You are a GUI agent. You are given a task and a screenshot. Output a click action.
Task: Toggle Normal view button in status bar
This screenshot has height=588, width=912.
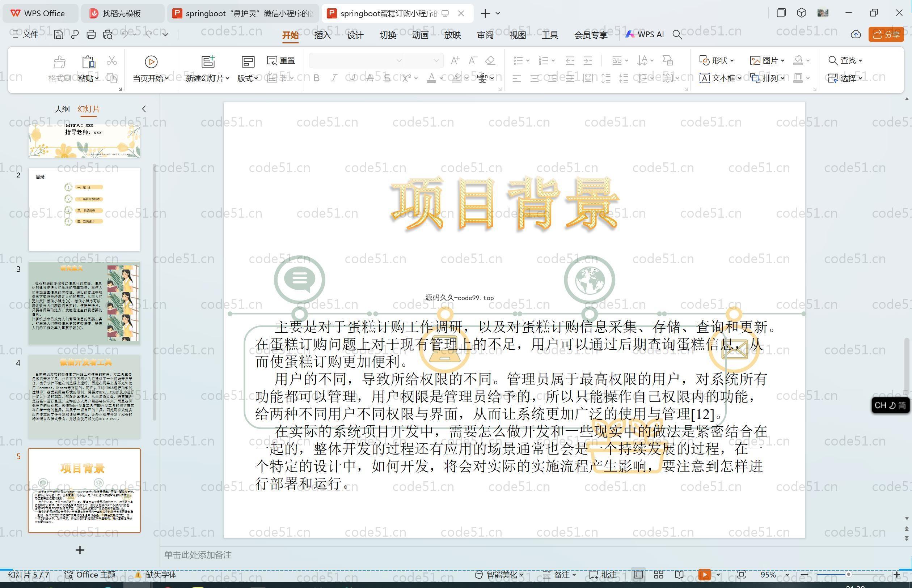pos(638,575)
